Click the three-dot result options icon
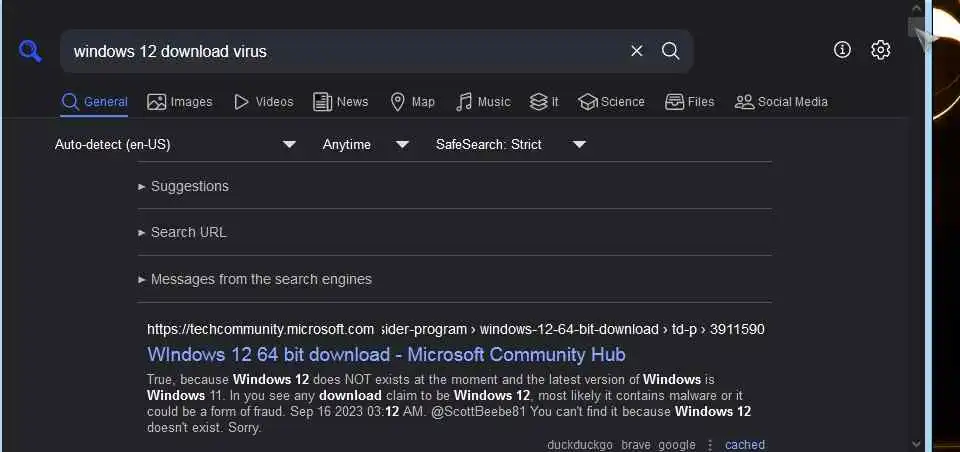The height and width of the screenshot is (452, 960). pyautogui.click(x=710, y=445)
